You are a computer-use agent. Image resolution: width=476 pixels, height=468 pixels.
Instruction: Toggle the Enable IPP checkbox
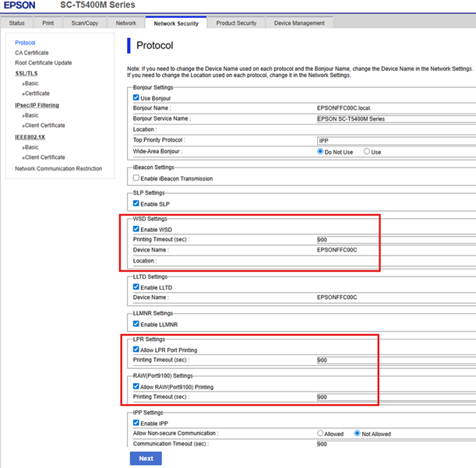coord(136,423)
